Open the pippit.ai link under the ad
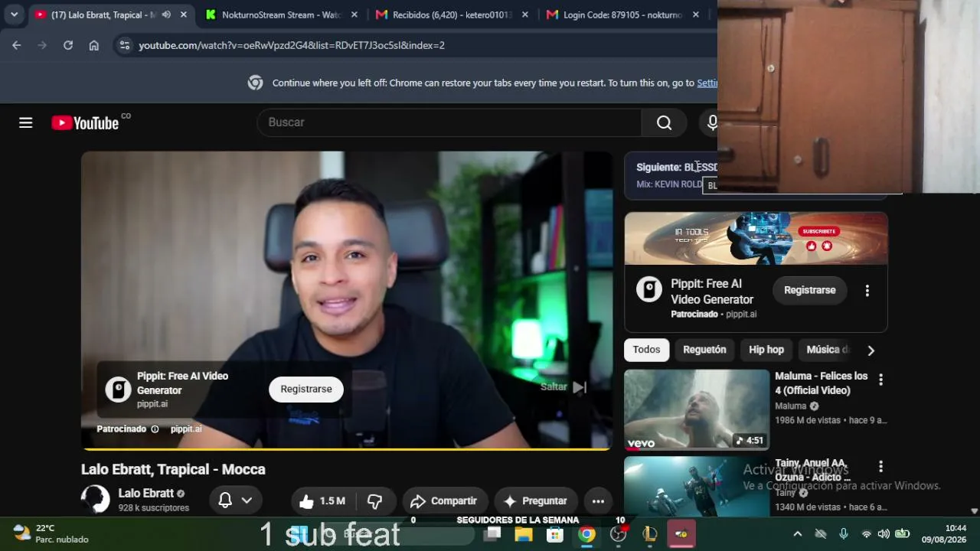Image resolution: width=980 pixels, height=551 pixels. pos(186,429)
